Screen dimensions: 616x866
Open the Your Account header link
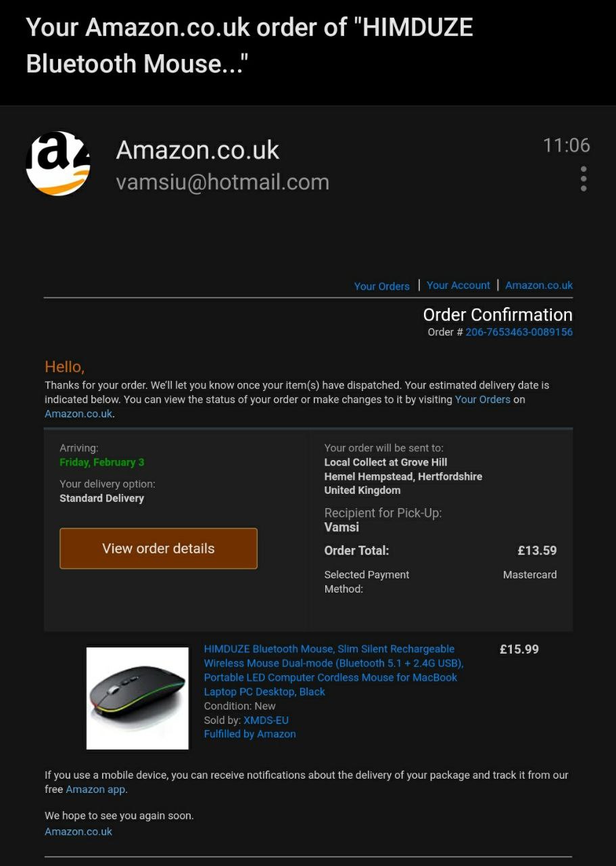click(458, 285)
